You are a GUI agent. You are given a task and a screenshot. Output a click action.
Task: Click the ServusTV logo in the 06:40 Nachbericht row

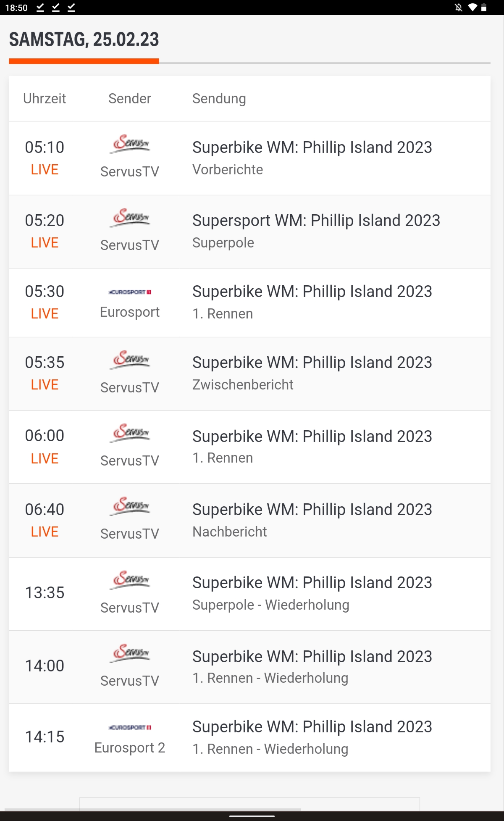(131, 506)
